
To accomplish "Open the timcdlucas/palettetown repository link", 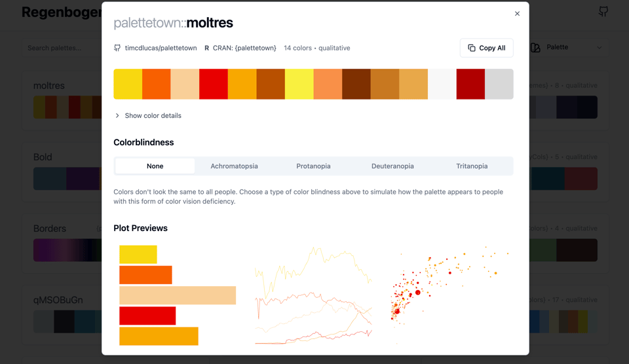I will pos(161,48).
